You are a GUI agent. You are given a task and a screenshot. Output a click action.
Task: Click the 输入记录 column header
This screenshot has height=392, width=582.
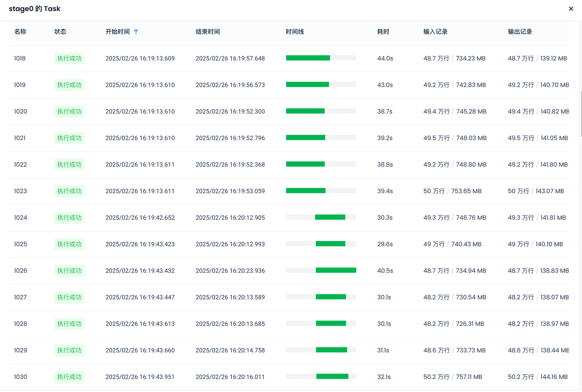click(x=435, y=32)
